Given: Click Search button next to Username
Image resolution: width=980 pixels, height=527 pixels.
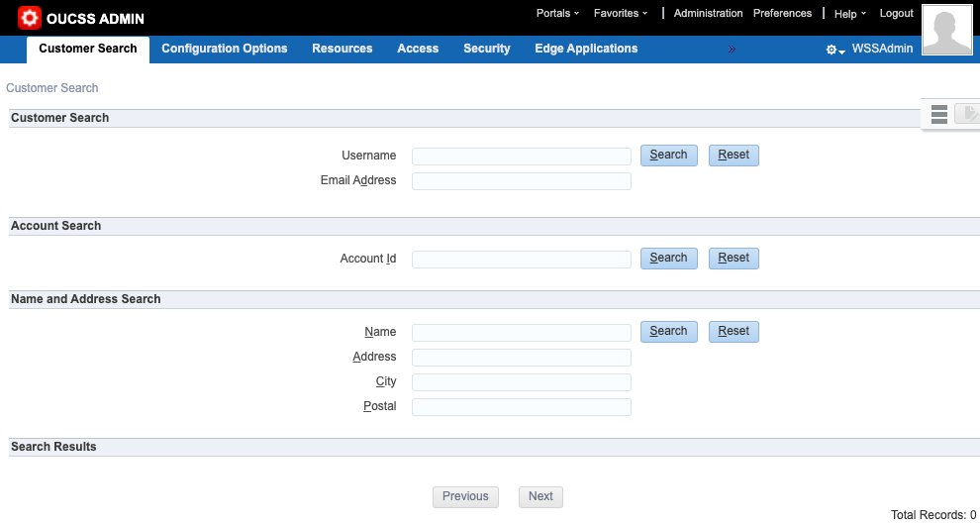Looking at the screenshot, I should 669,156.
